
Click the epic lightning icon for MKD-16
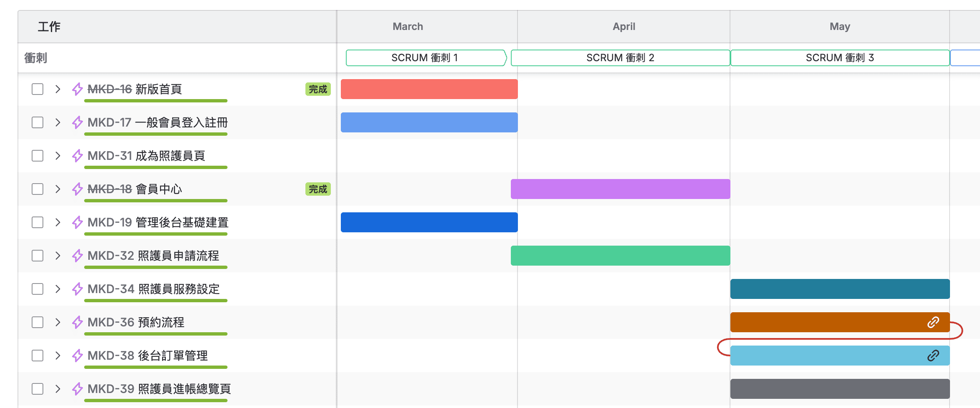(77, 89)
